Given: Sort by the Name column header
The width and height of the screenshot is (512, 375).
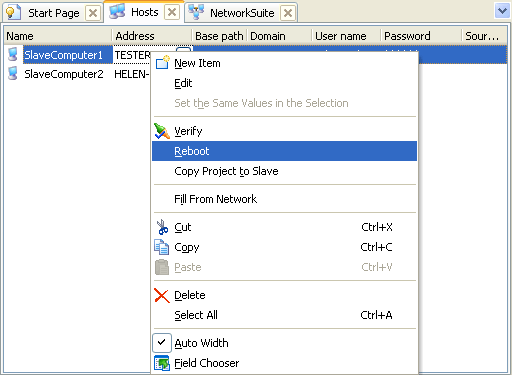Looking at the screenshot, I should click(x=58, y=36).
